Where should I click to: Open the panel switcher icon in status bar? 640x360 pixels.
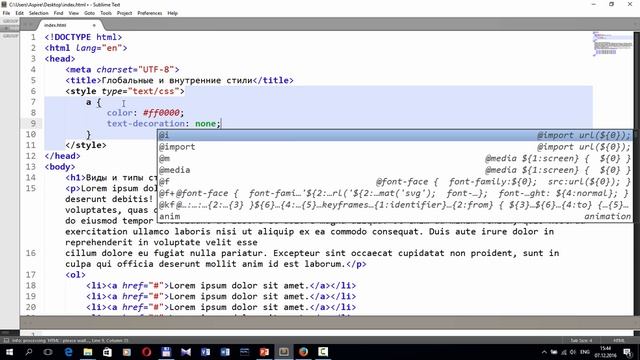click(6, 340)
